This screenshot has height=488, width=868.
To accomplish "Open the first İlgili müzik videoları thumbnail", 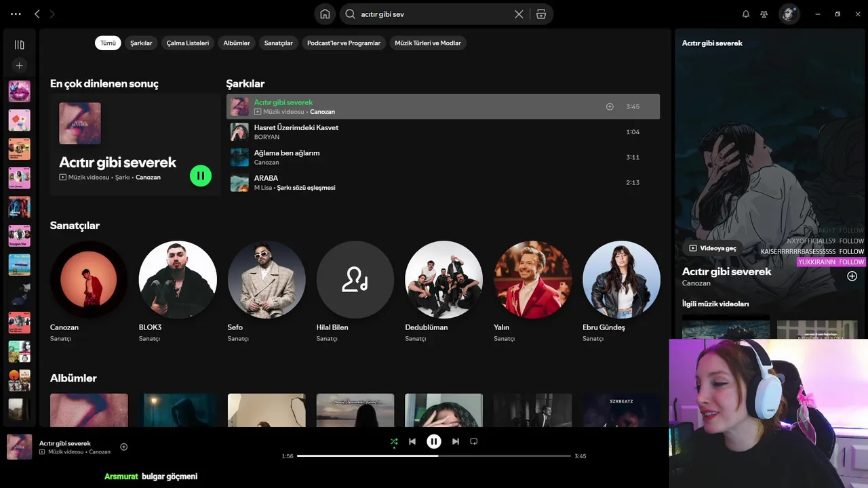I will [x=726, y=326].
